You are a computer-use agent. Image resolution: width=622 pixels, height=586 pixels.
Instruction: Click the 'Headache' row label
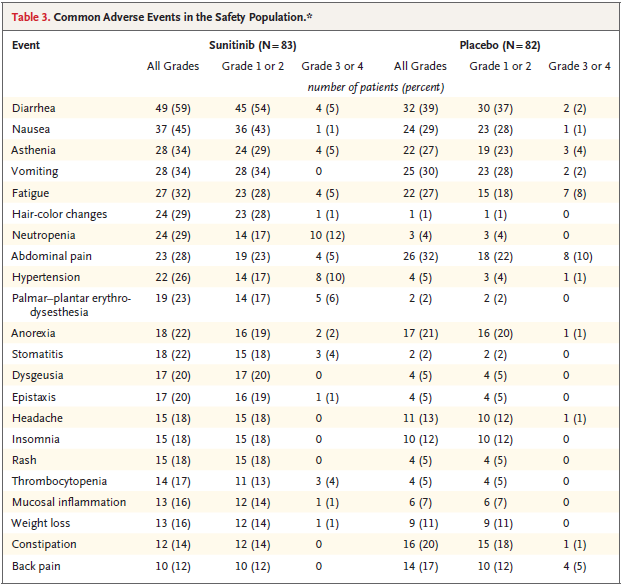coord(37,418)
